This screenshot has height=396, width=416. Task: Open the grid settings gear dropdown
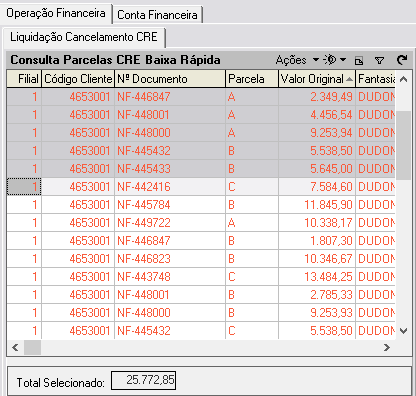pos(335,60)
